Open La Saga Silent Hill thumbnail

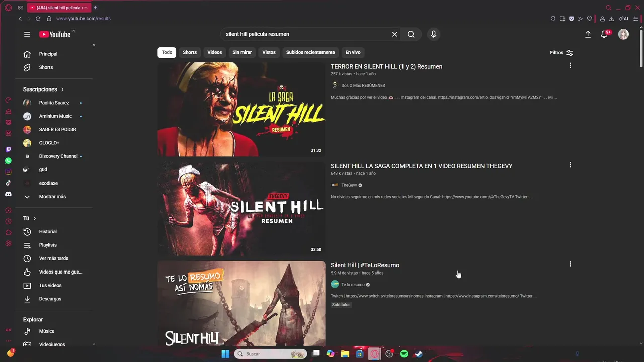(242, 109)
